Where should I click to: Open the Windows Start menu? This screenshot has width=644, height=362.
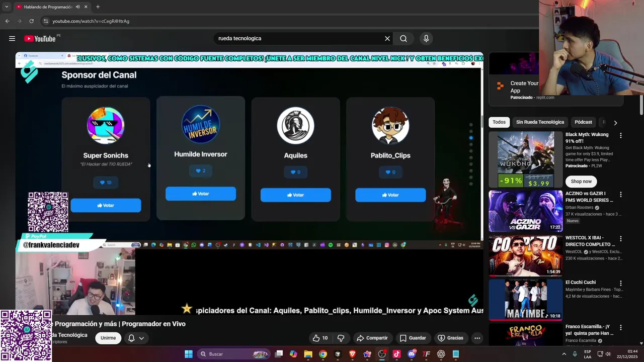[189, 354]
